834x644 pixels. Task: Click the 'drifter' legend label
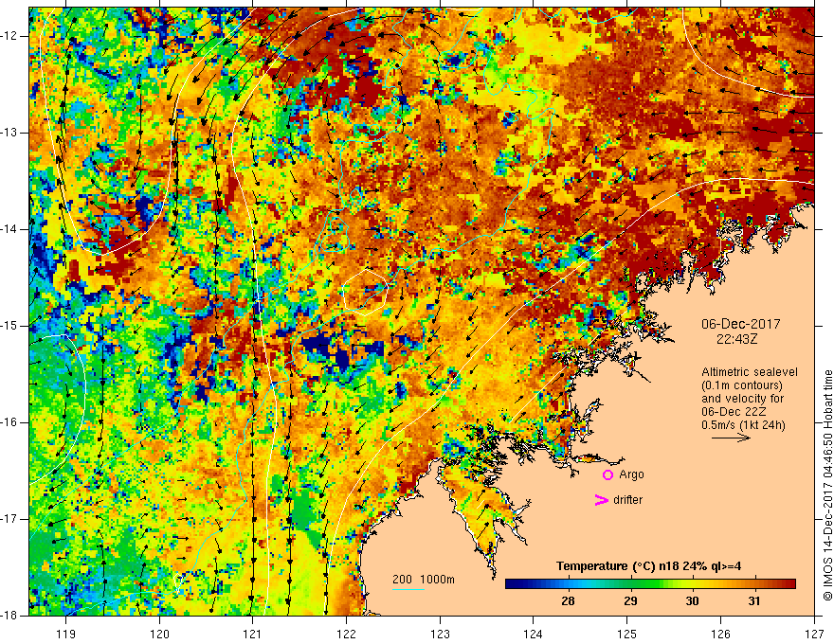(627, 500)
